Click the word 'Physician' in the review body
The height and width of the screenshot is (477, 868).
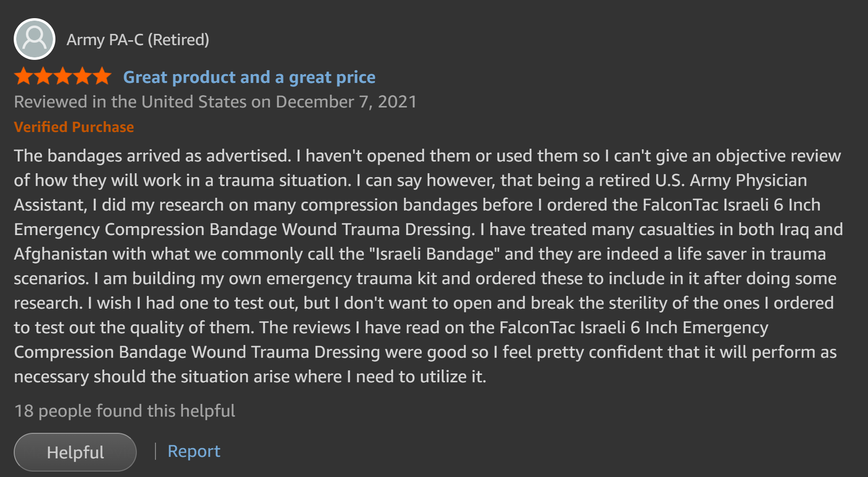(x=771, y=181)
